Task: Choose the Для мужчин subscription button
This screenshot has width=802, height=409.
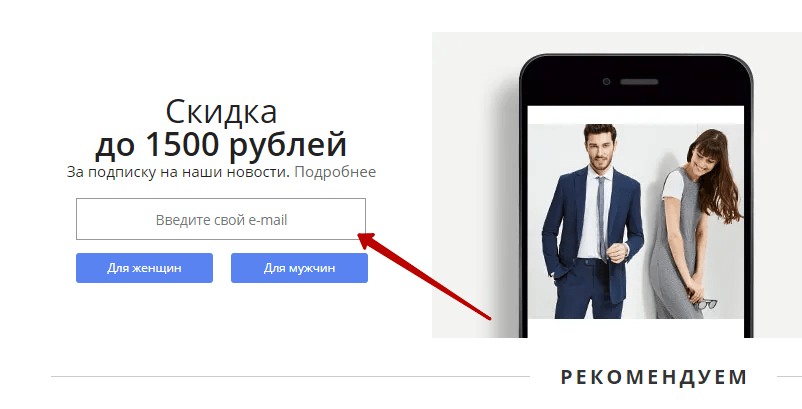Action: point(299,268)
